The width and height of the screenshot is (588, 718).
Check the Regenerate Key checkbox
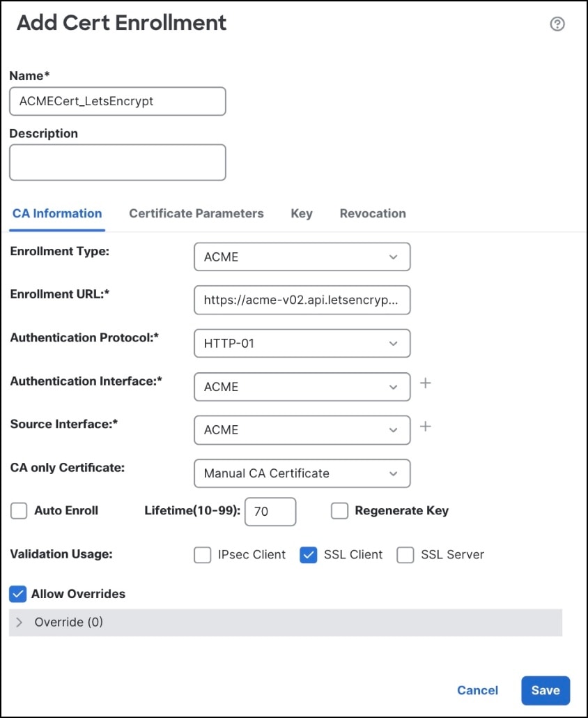[x=339, y=511]
